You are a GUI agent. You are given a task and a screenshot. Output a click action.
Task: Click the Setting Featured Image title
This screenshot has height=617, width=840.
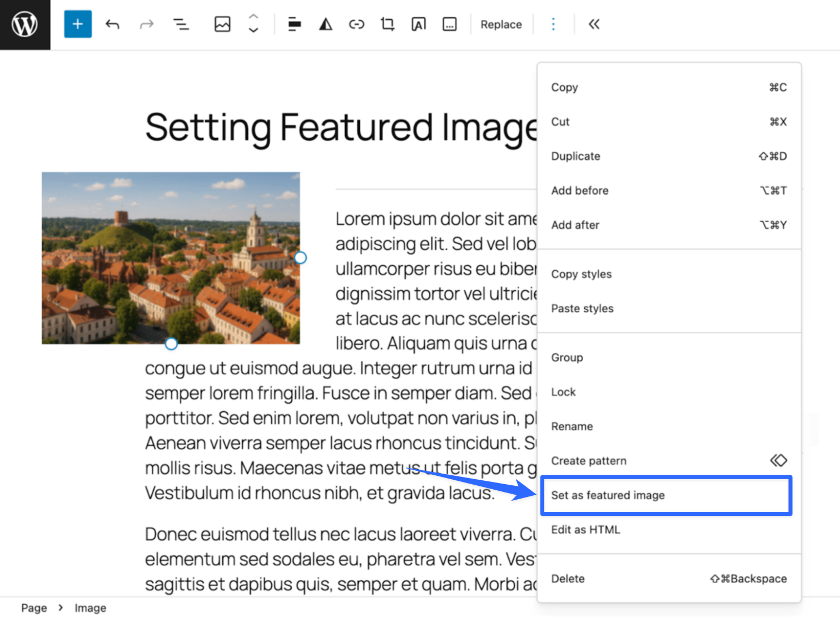point(341,128)
